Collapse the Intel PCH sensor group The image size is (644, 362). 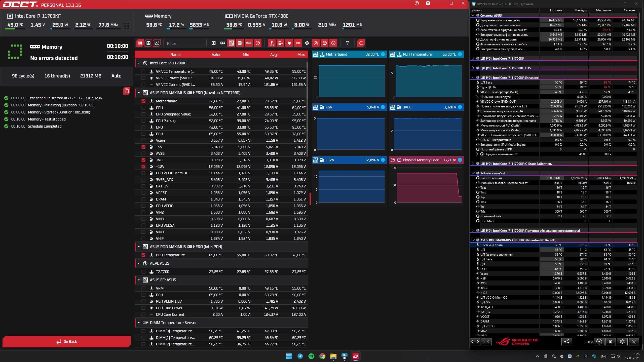138,247
